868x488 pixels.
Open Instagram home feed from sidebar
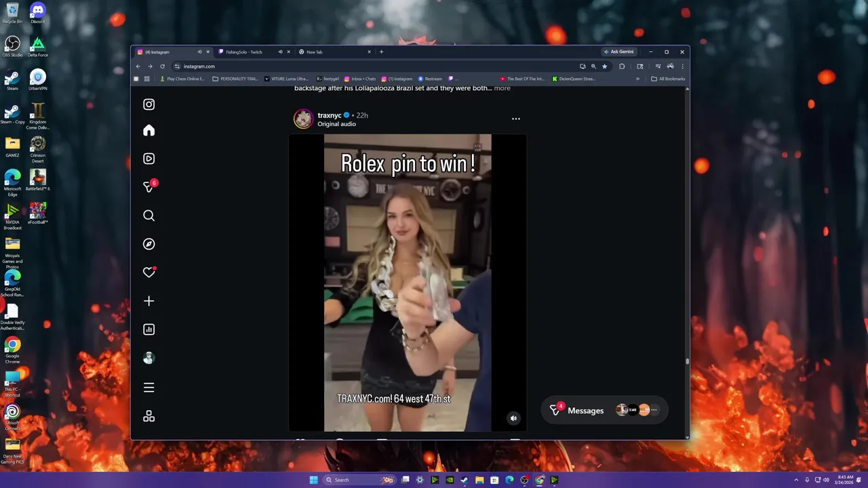click(149, 131)
